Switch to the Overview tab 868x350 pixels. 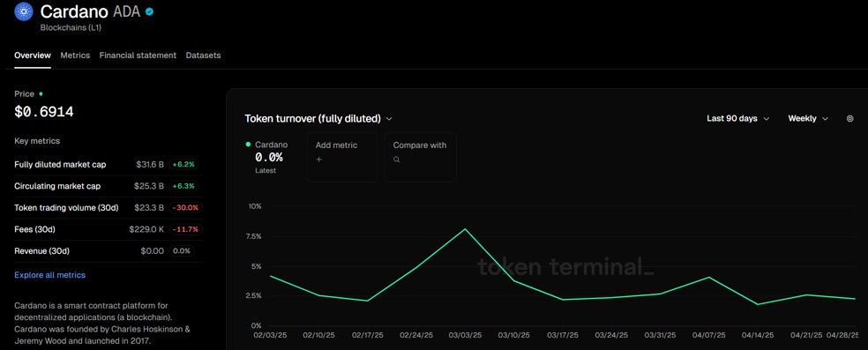(x=33, y=56)
